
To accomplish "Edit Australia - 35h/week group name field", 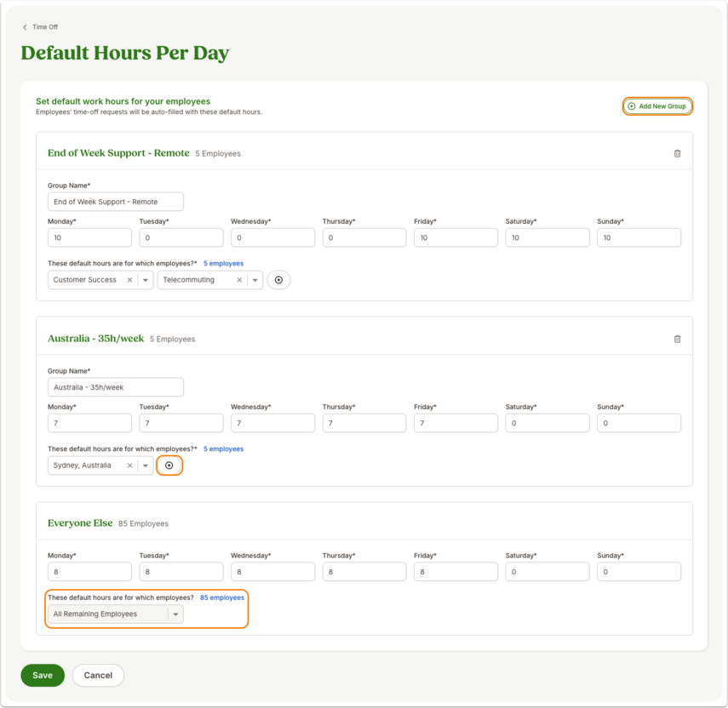I will point(116,387).
